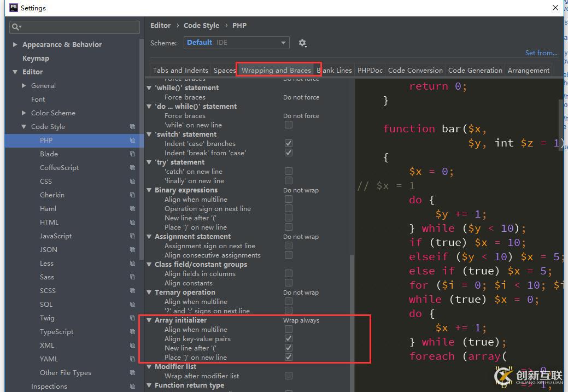This screenshot has width=568, height=392.
Task: Click the copy icon beside TypeScript
Action: 132,332
